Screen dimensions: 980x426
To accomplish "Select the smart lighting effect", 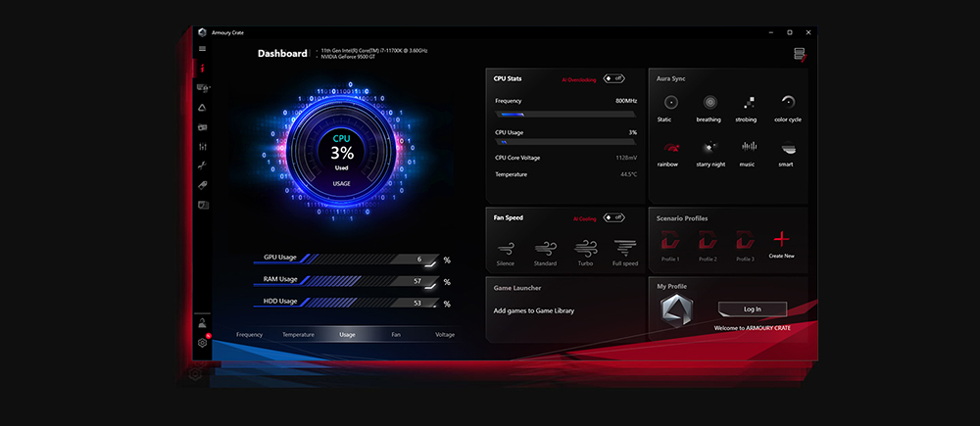I will pos(787,154).
